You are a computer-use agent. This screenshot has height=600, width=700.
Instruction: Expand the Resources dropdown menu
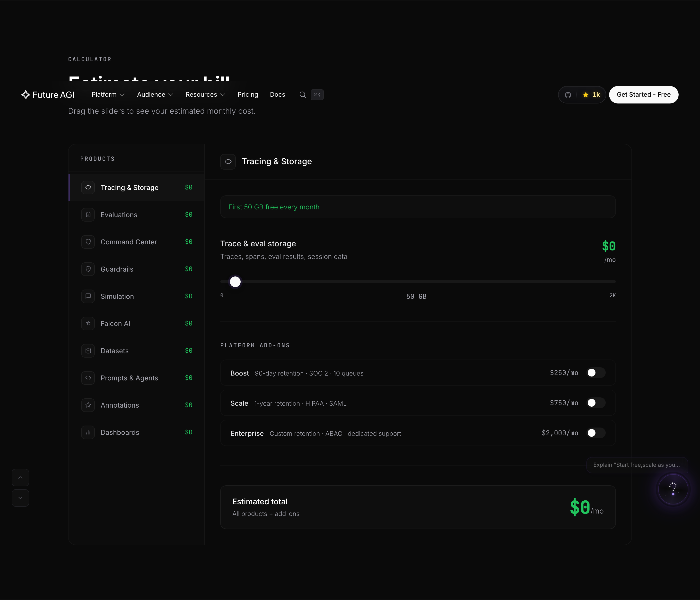pos(205,95)
